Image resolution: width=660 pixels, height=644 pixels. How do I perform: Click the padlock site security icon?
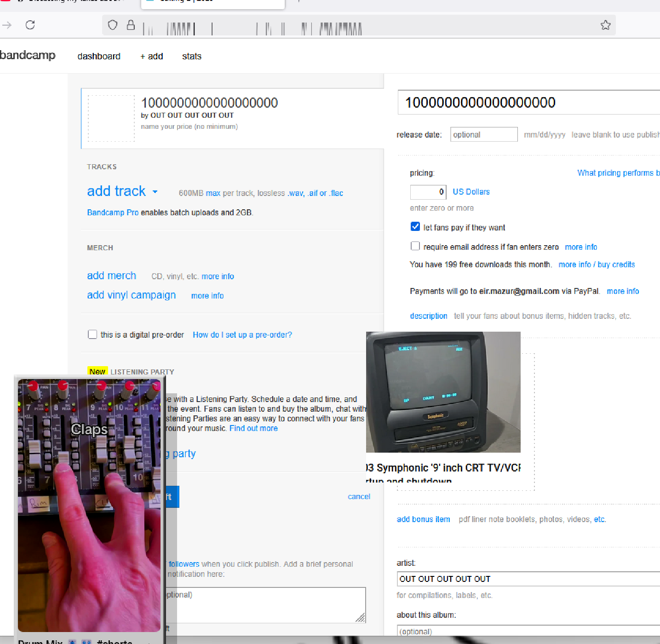pos(131,25)
